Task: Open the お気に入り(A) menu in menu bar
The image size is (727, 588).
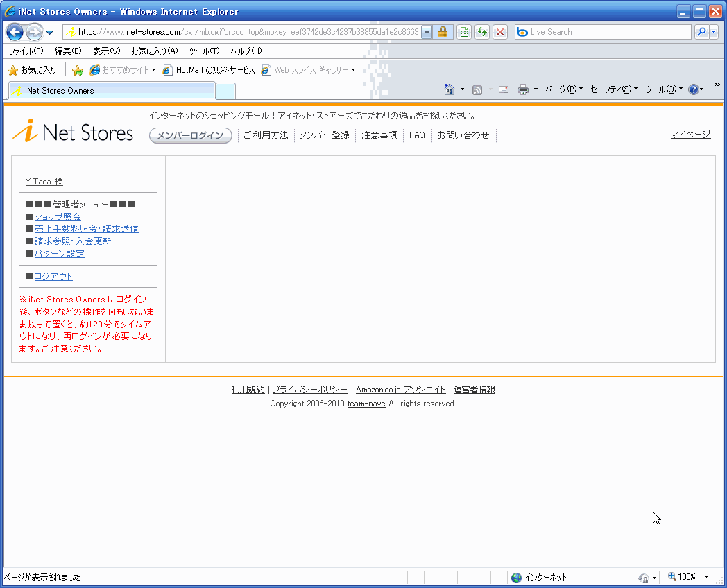Action: click(x=154, y=51)
